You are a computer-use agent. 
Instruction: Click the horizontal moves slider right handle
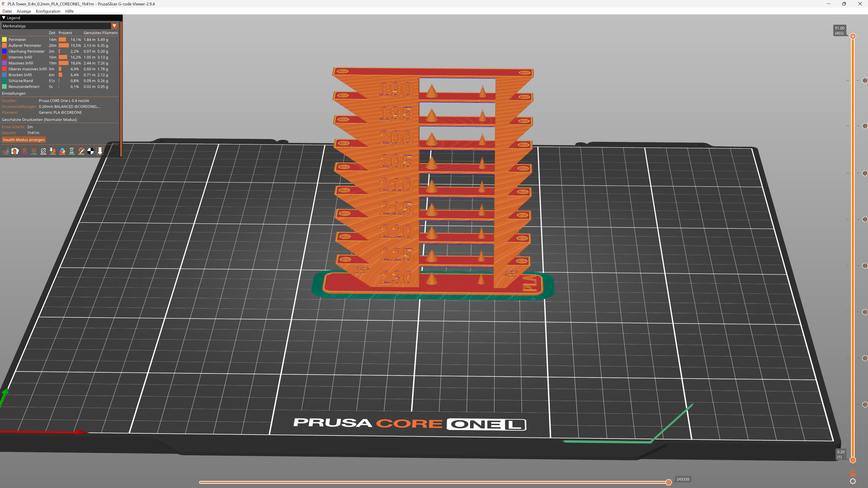(669, 482)
